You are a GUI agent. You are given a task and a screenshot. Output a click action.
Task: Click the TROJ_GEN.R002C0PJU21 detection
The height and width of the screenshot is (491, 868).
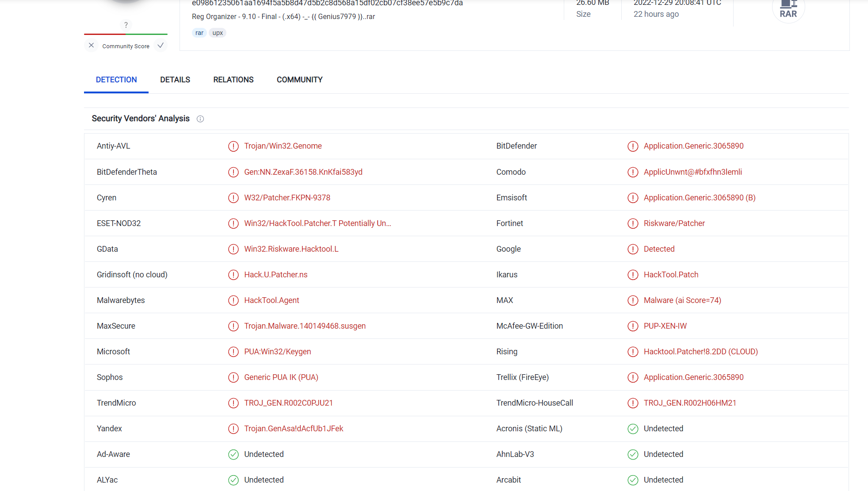tap(289, 403)
